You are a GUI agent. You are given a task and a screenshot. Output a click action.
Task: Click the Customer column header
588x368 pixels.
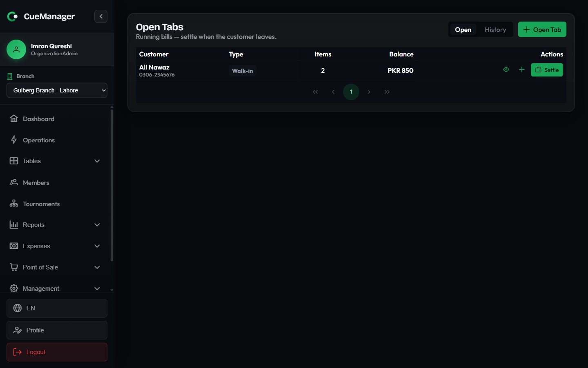tap(154, 54)
